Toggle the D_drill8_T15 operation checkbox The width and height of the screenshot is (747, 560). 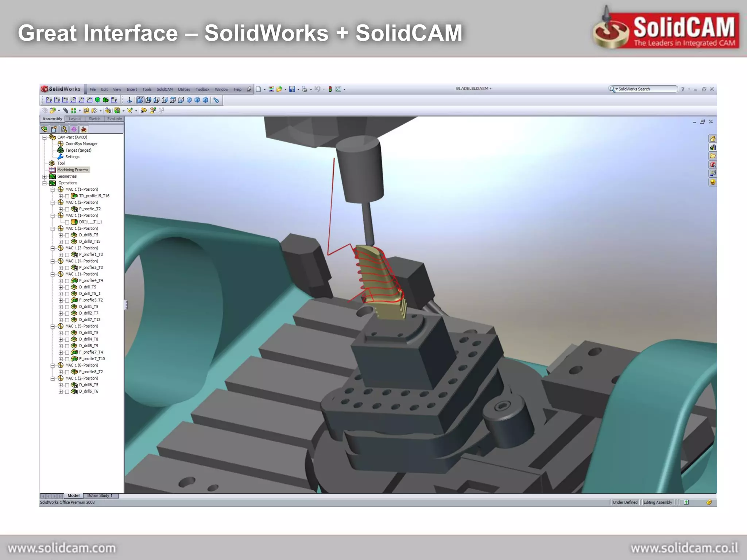click(67, 242)
